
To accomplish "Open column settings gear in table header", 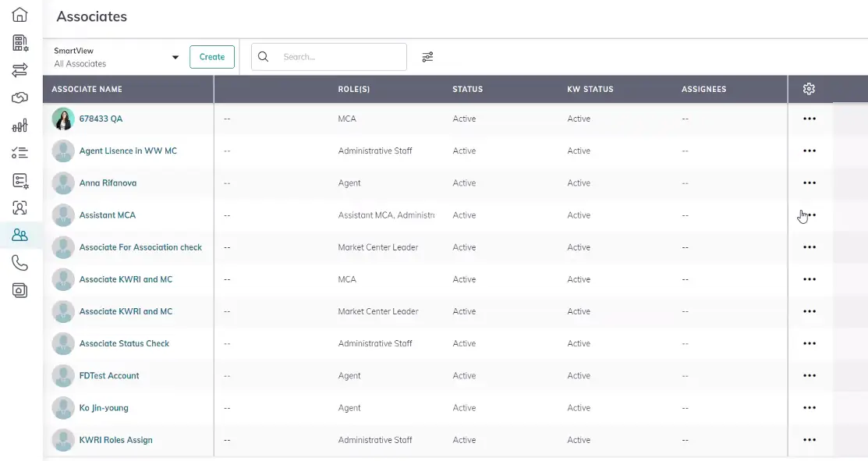I will [809, 89].
